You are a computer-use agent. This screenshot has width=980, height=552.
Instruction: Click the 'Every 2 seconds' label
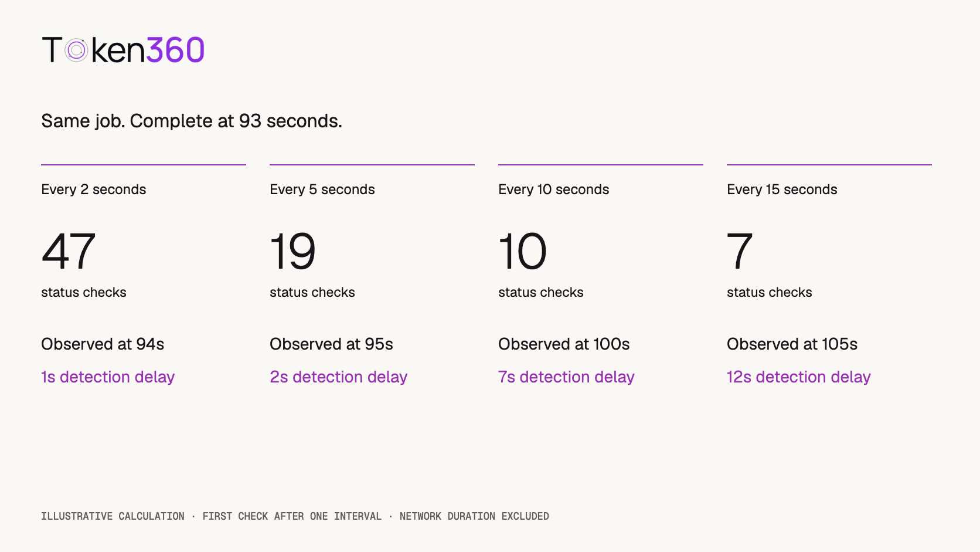tap(94, 189)
